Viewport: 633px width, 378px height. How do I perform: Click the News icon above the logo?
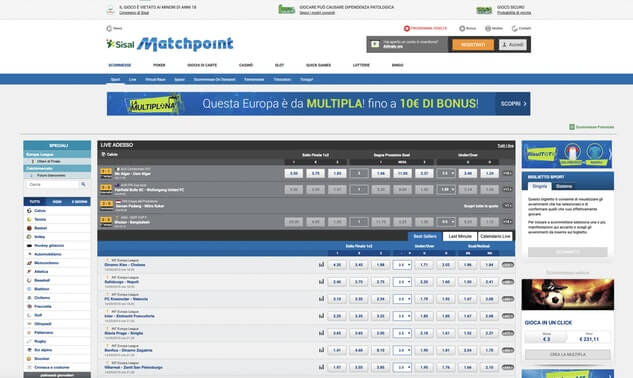tap(109, 28)
